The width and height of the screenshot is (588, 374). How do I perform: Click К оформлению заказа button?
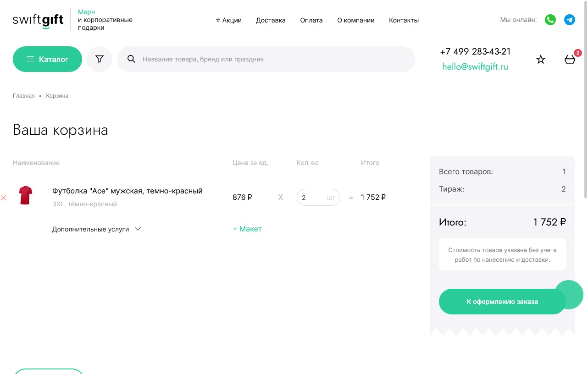502,302
